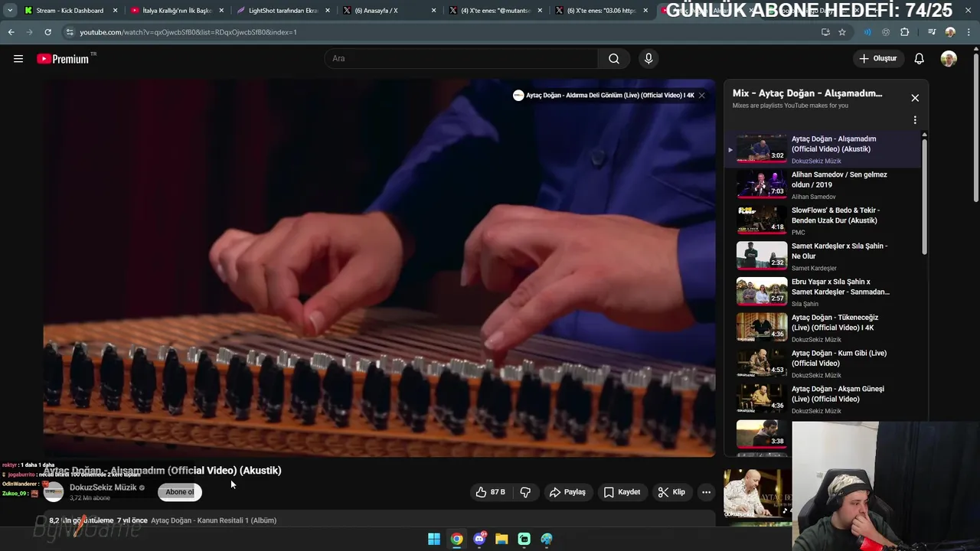980x551 pixels.
Task: Click the playlist panel scrollbar
Action: (924, 195)
